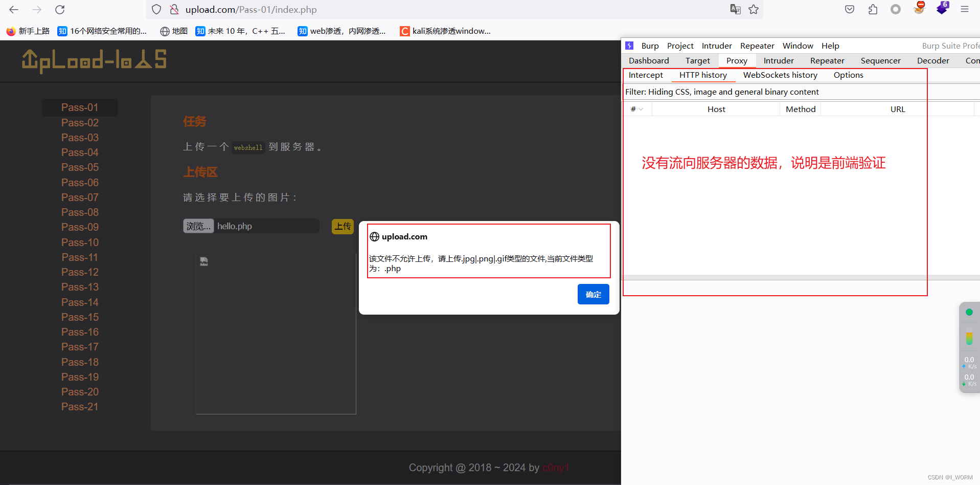Select Pass-19 in the sidebar
980x485 pixels.
pyautogui.click(x=80, y=377)
